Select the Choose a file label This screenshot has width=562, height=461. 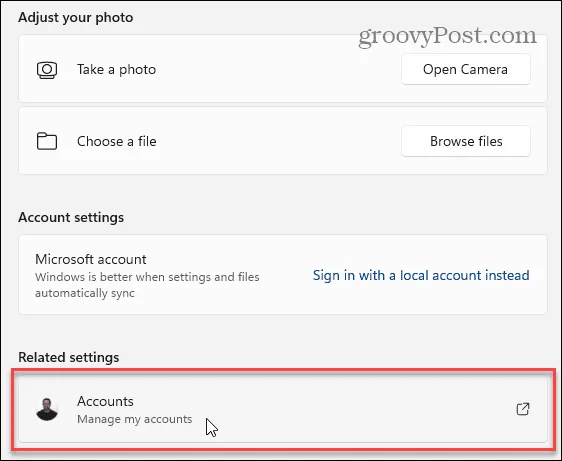coord(116,141)
